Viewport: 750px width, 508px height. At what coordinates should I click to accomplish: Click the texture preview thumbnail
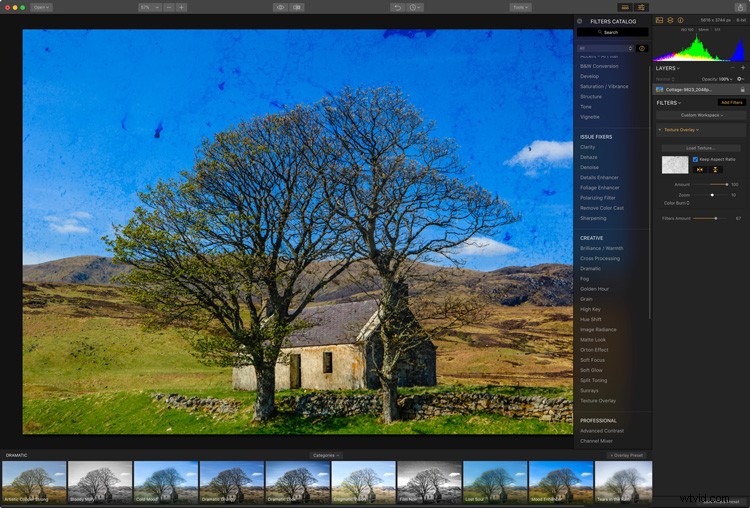pos(675,165)
